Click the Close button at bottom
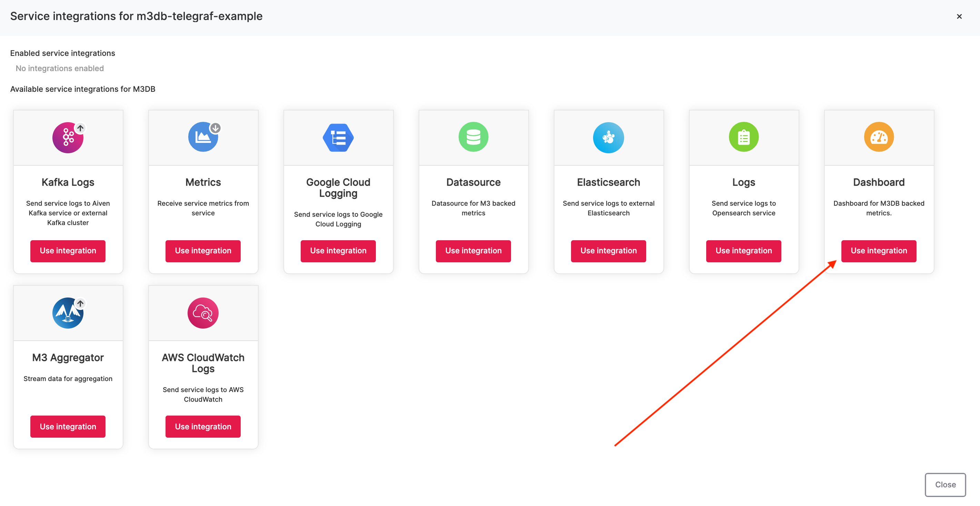 pos(945,485)
